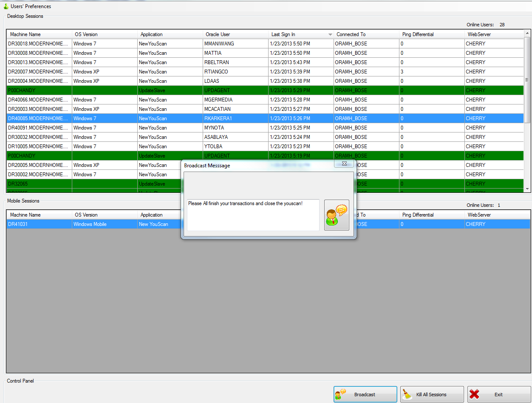Click the broom icon on Kill All Sessions
The width and height of the screenshot is (532, 403).
tap(407, 395)
